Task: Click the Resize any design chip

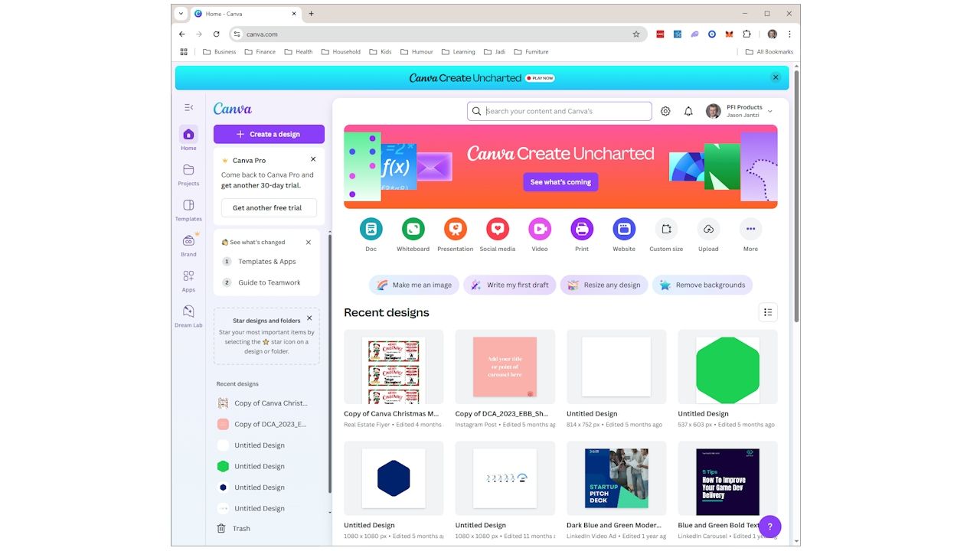Action: 604,285
